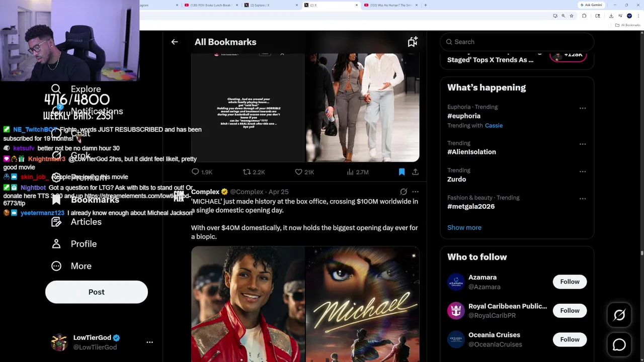Open the All Bookmarks folder in bookmarks bar
The image size is (644, 362).
628,25
